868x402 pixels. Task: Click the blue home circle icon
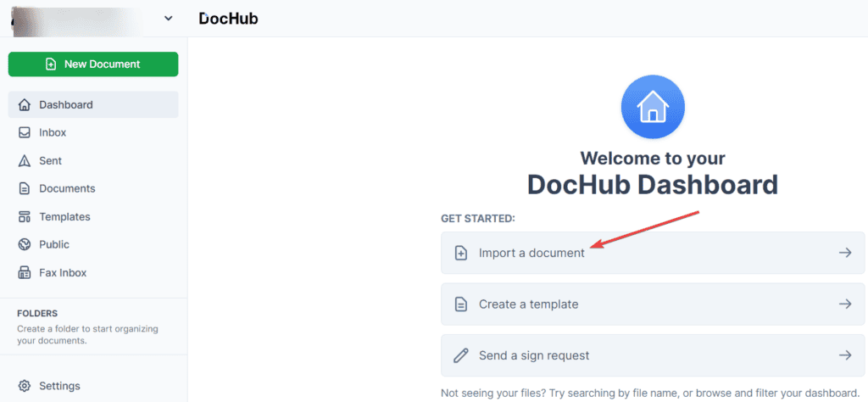point(653,107)
